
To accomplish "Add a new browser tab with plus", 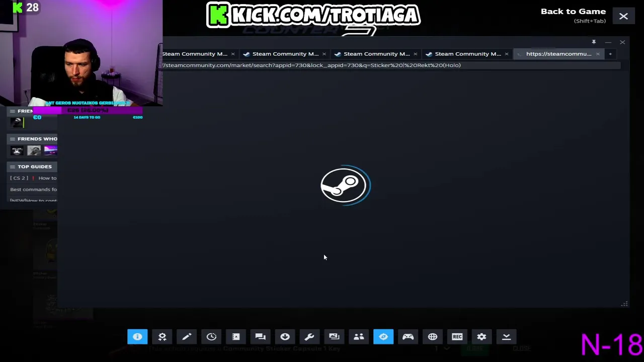I will [610, 54].
